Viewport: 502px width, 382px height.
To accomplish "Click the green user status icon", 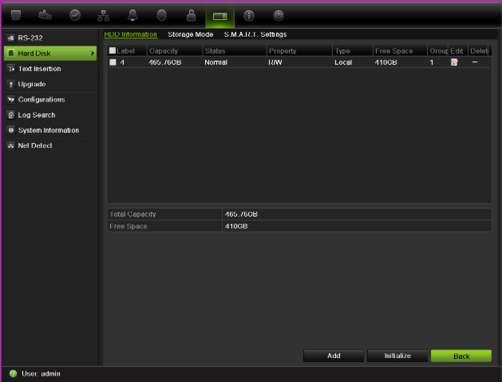I will pos(13,374).
